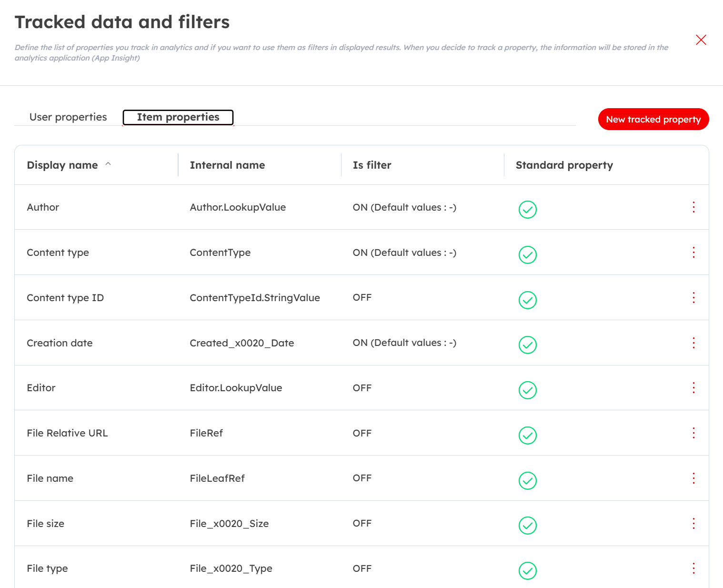The image size is (723, 588).
Task: Click the standard property checkmark for Editor
Action: pos(528,390)
